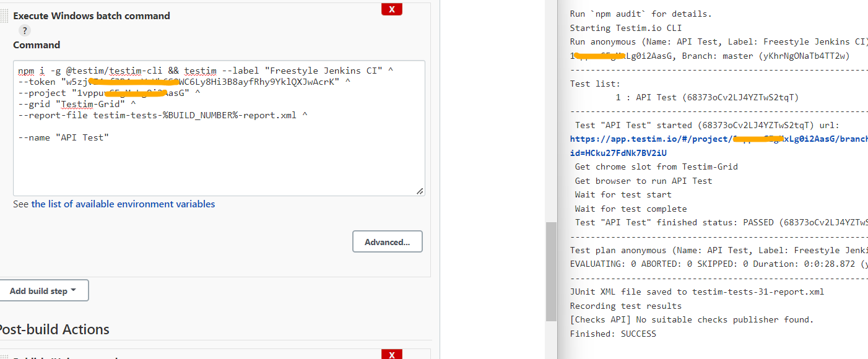Select 'Get chrome slot from Testim-Grid' line
Image resolution: width=868 pixels, height=359 pixels.
click(656, 167)
